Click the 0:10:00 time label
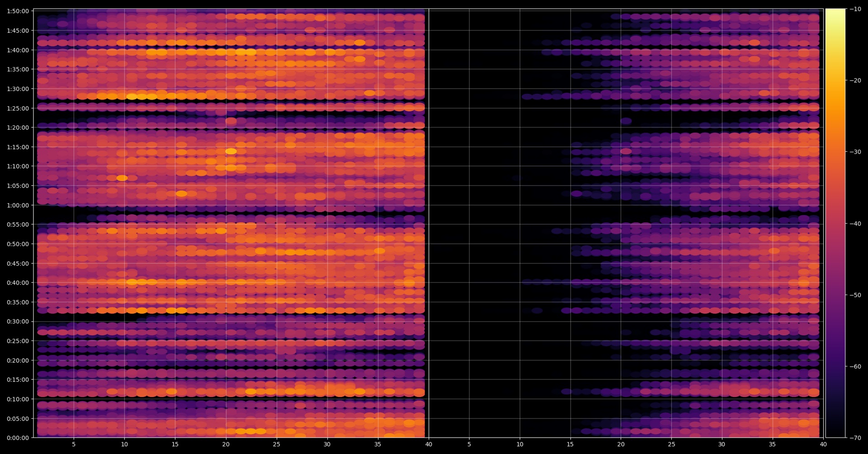This screenshot has height=454, width=868. click(18, 399)
